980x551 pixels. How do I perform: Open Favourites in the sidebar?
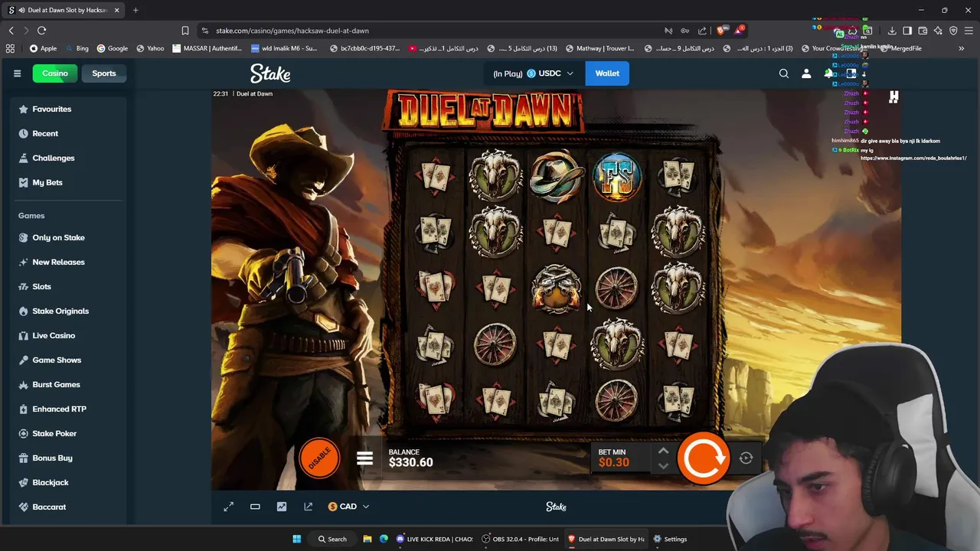[69, 109]
